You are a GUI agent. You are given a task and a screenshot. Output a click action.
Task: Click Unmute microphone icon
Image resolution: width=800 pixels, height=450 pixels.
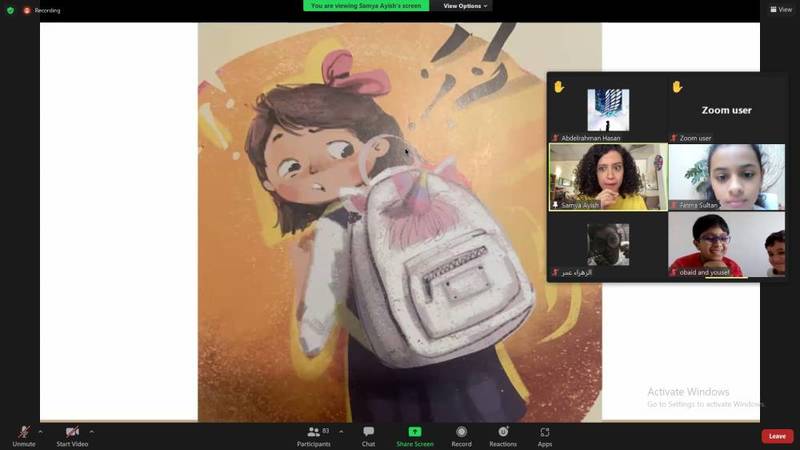pyautogui.click(x=22, y=432)
